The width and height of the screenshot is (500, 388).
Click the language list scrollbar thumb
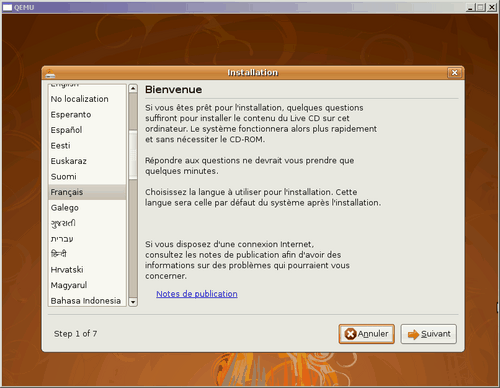133,154
